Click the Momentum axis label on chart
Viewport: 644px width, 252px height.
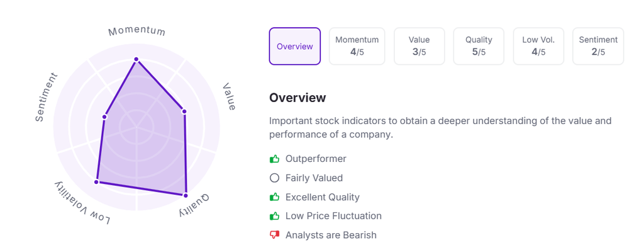tap(136, 31)
